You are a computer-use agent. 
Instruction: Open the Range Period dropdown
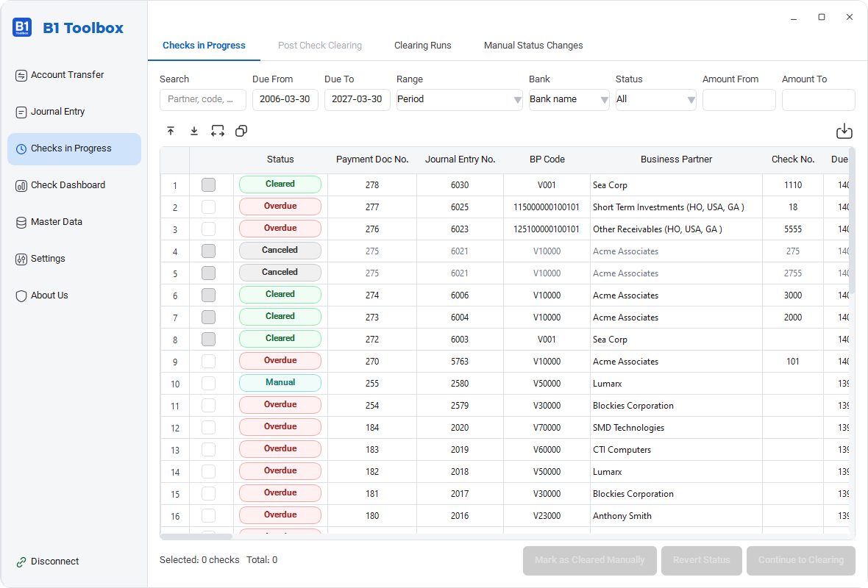(x=460, y=99)
